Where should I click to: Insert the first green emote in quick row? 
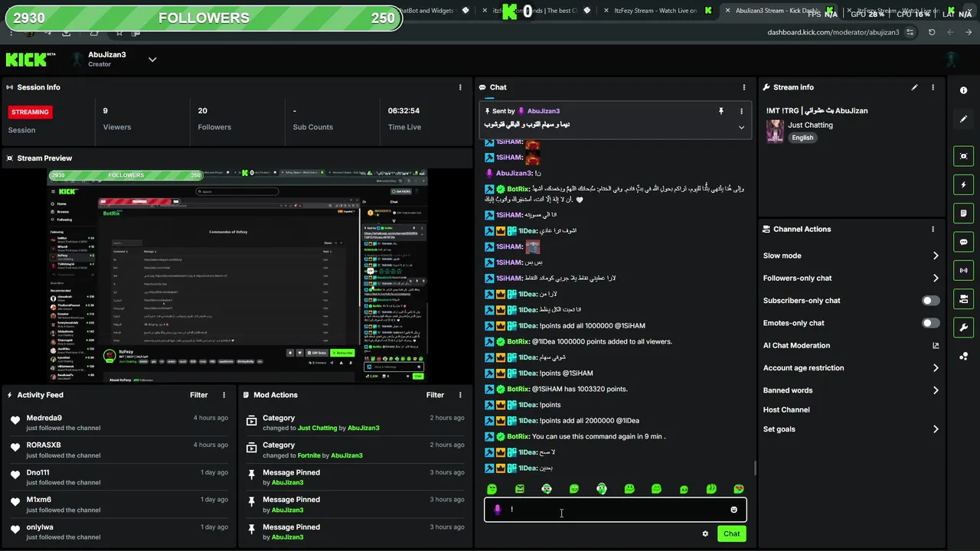click(x=492, y=489)
